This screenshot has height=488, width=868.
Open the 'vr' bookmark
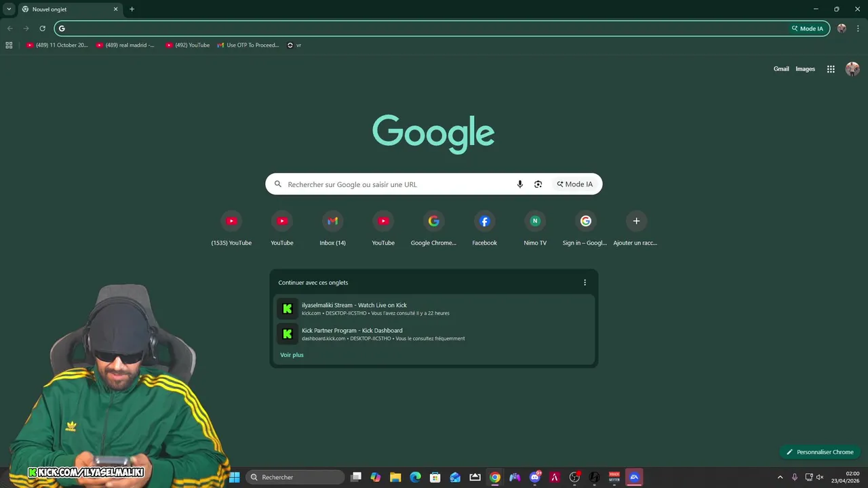294,45
